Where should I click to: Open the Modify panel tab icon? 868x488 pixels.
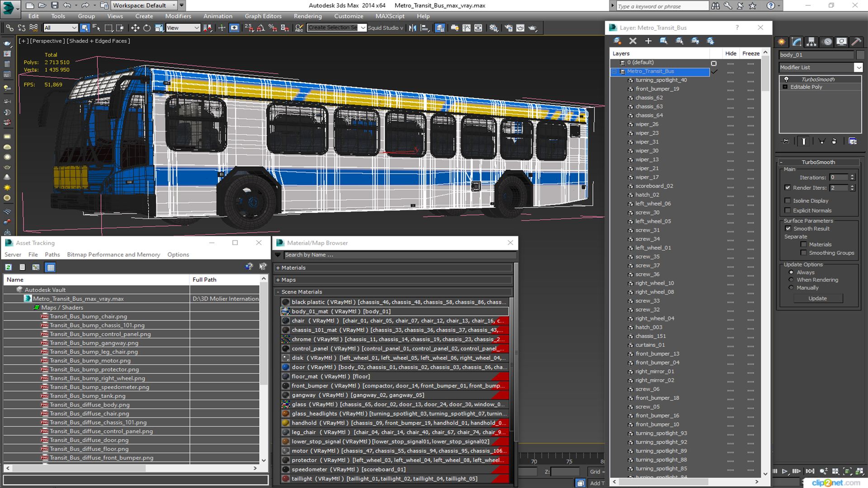coord(797,42)
